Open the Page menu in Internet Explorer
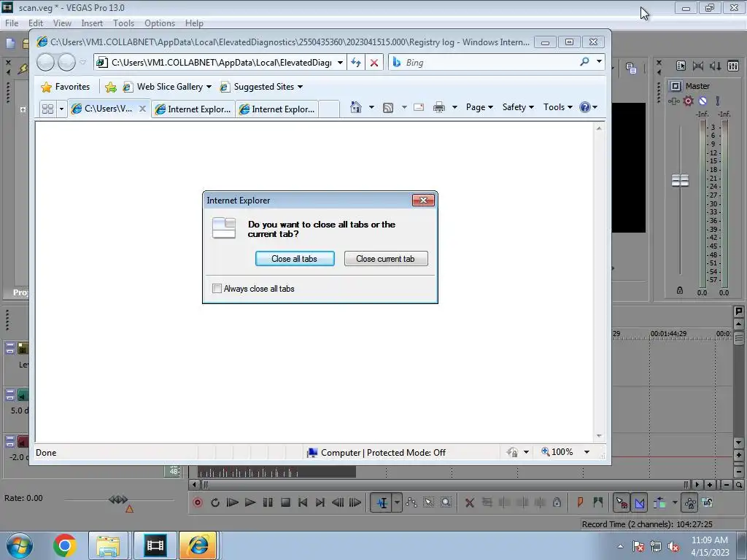This screenshot has width=747, height=560. tap(479, 107)
